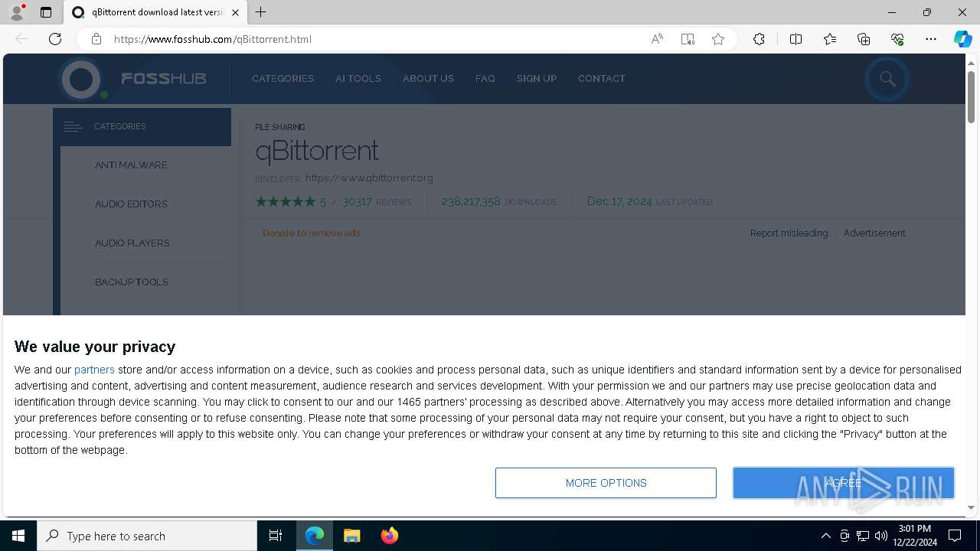Click the taskbar clock and date
Viewport: 980px width, 551px height.
(914, 536)
